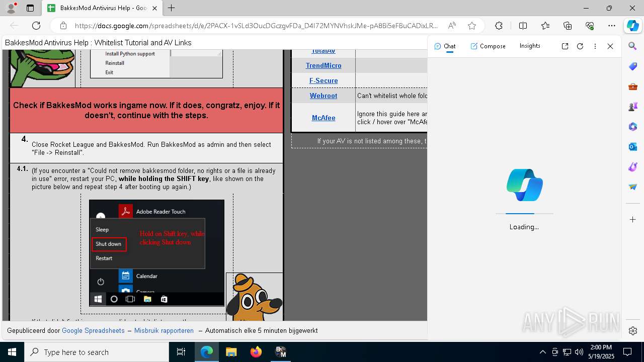Open Browser essentials heart icon
Screen dimensions: 644x362
point(590,26)
